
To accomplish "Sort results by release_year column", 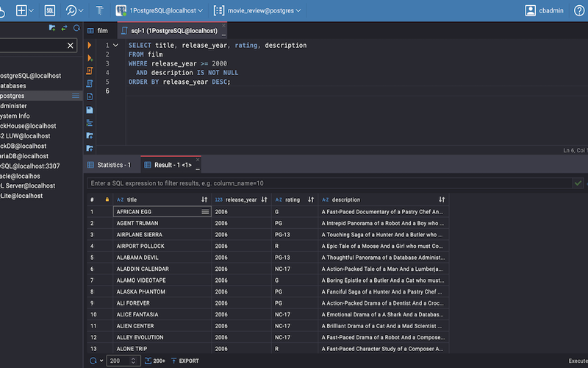I will tap(264, 199).
